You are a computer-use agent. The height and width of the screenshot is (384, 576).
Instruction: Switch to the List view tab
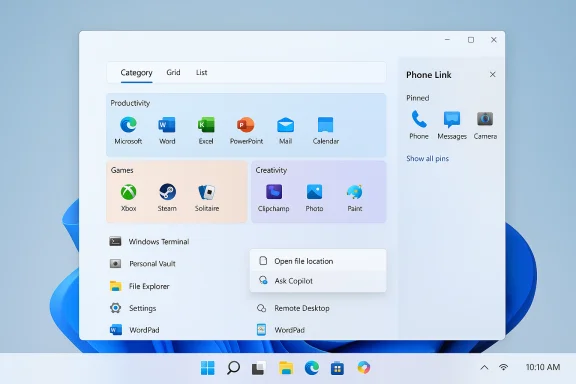(x=201, y=72)
